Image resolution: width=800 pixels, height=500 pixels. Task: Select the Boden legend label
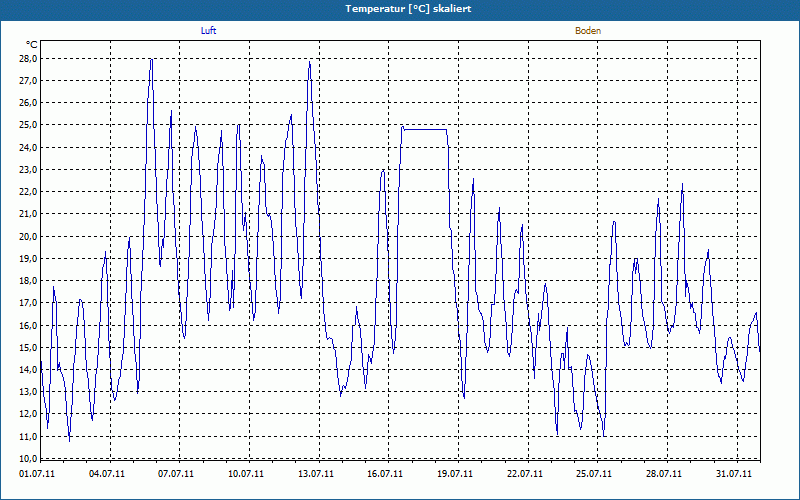coord(588,31)
